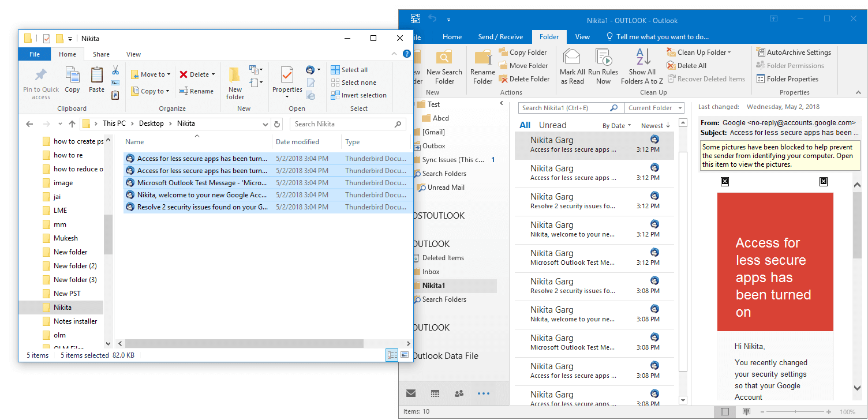Select Deleted Items folder in Outlook

pos(443,258)
